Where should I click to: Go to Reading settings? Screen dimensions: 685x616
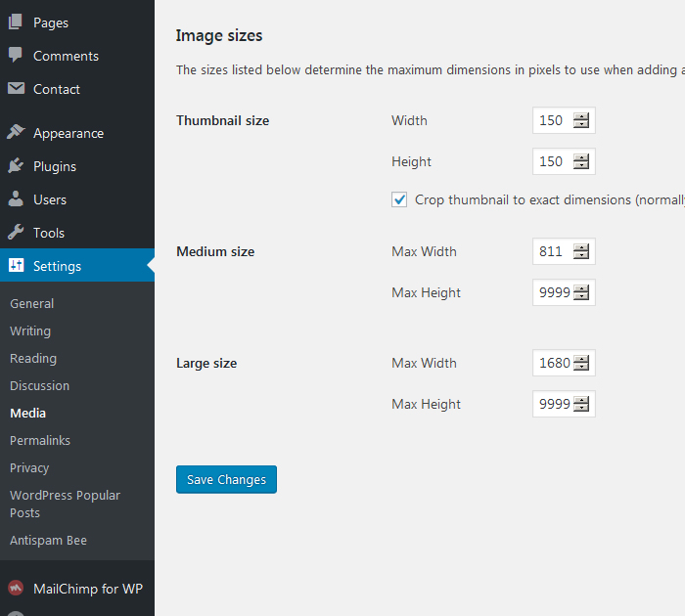(33, 359)
